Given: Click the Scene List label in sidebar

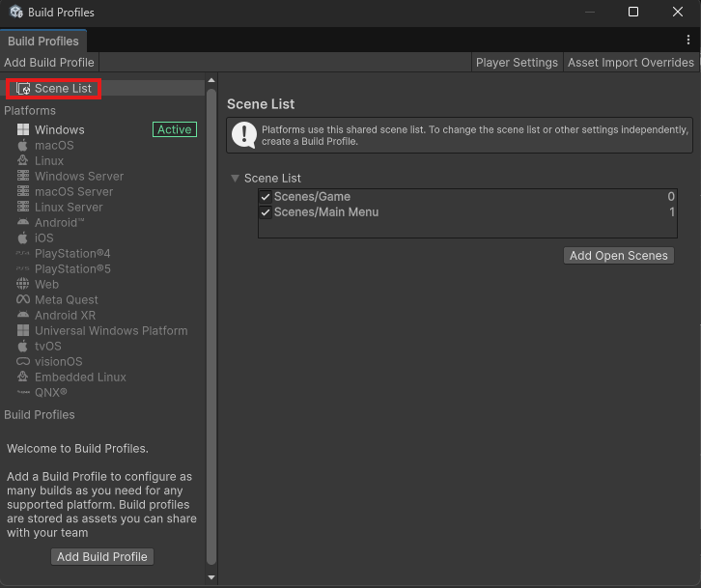Looking at the screenshot, I should tap(63, 89).
